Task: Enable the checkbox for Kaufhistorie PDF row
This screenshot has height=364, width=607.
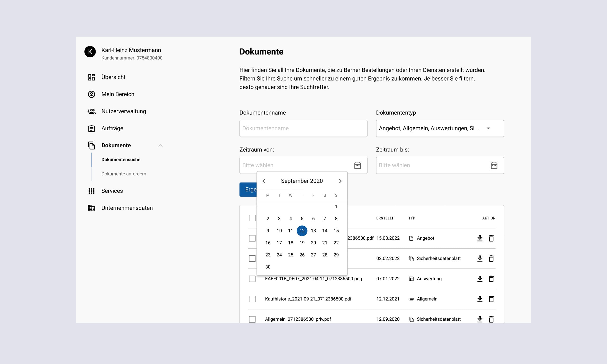Action: (252, 299)
